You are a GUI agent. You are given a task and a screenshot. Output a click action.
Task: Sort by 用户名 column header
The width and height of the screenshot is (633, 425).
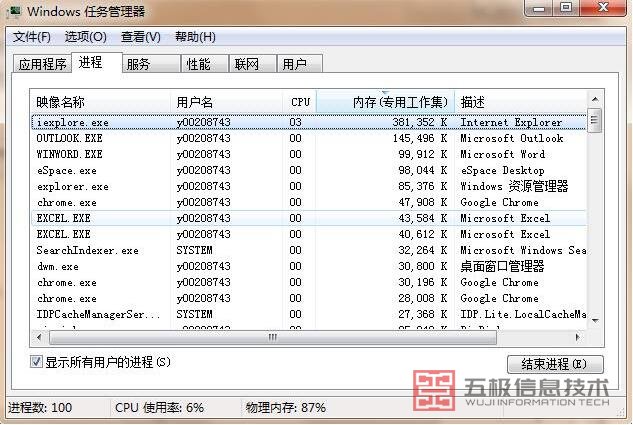[226, 102]
